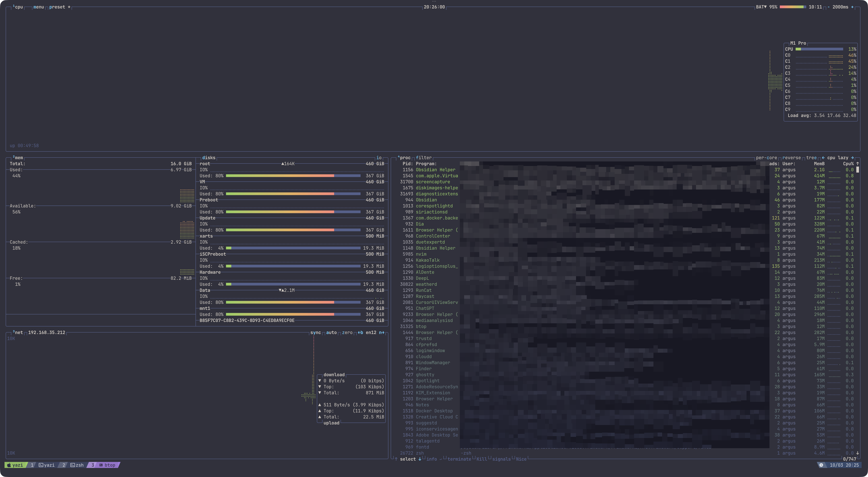Click the signals button in proc footer
This screenshot has width=868, height=477.
[x=501, y=459]
